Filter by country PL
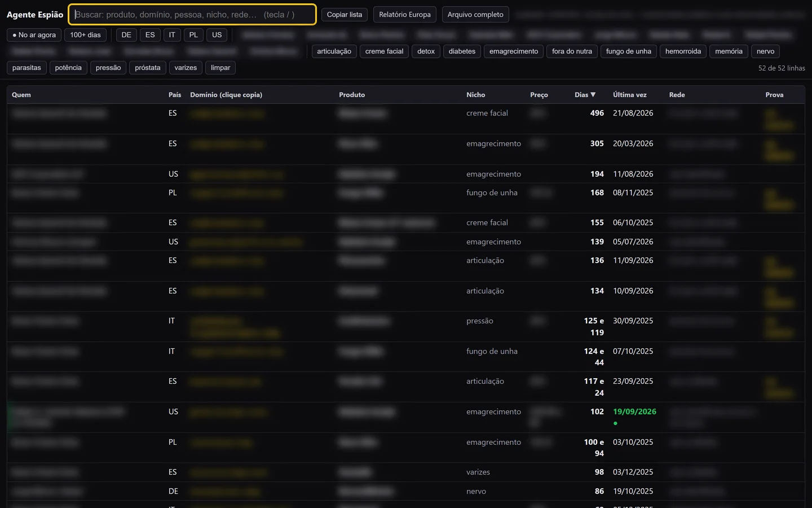812x508 pixels. click(193, 35)
